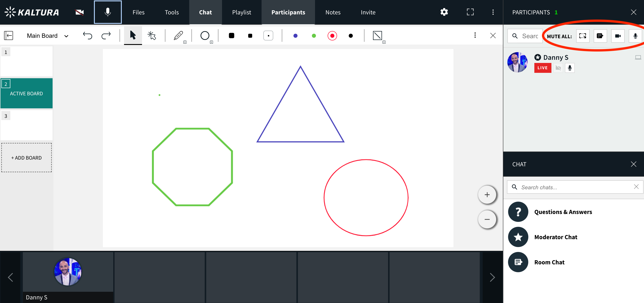This screenshot has height=303, width=644.
Task: Toggle Danny S's microphone
Action: pyautogui.click(x=570, y=68)
